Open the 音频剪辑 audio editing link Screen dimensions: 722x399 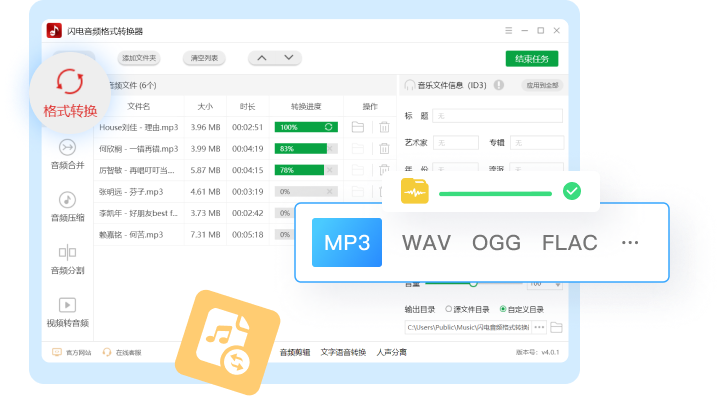coord(295,353)
